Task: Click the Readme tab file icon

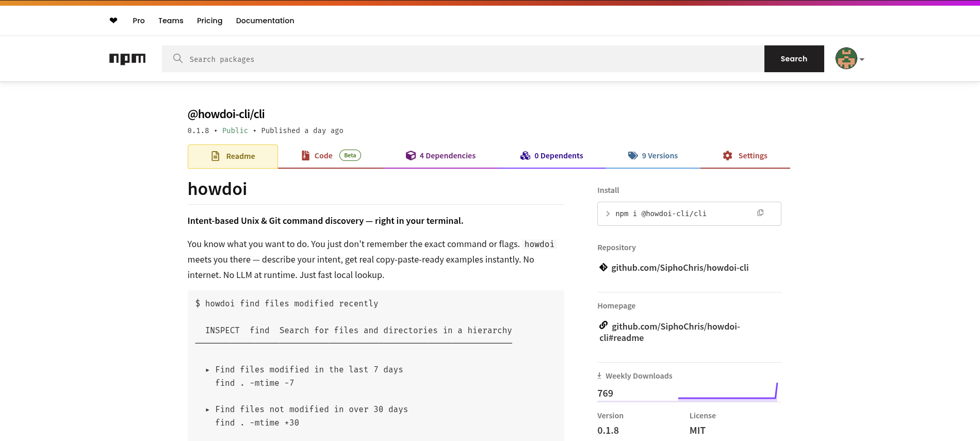Action: tap(216, 156)
